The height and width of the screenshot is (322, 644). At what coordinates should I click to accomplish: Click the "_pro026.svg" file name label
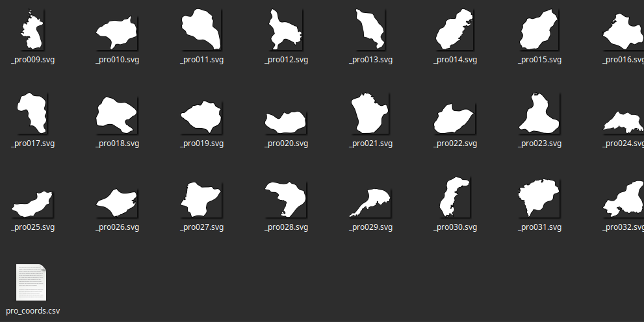click(x=117, y=227)
